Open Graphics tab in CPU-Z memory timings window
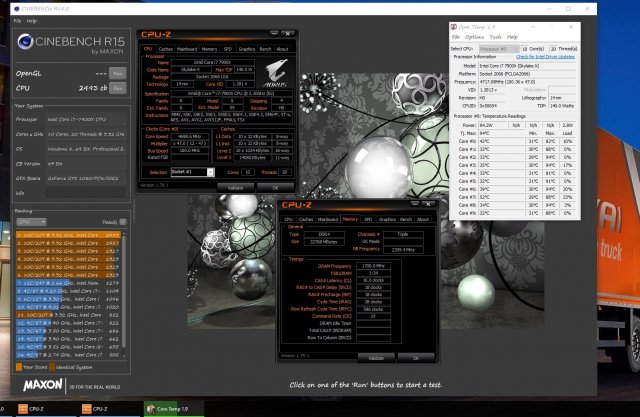The image size is (640, 417). pyautogui.click(x=387, y=219)
